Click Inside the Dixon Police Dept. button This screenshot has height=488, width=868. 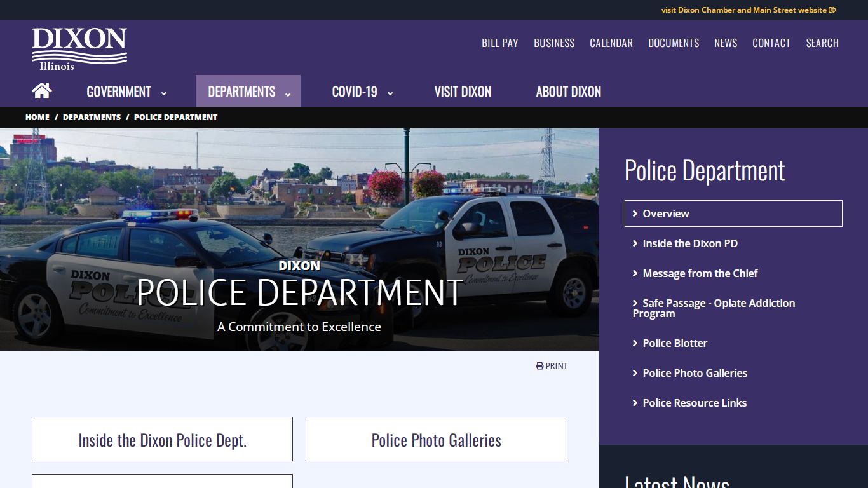tap(162, 439)
